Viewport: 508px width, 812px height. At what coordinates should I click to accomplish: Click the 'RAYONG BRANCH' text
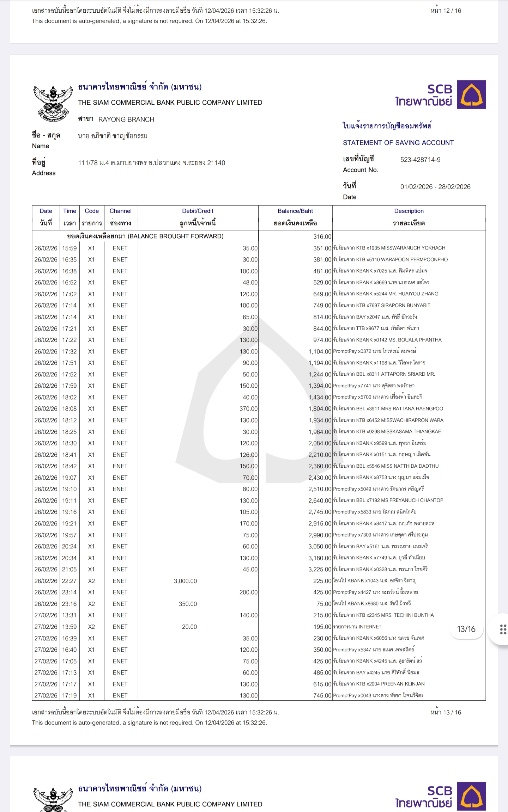point(126,119)
